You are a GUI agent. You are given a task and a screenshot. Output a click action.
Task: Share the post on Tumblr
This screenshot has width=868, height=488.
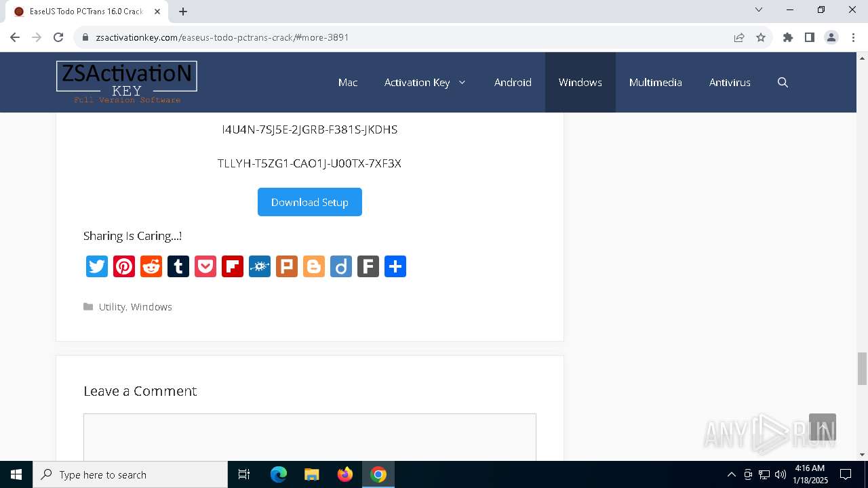[178, 266]
